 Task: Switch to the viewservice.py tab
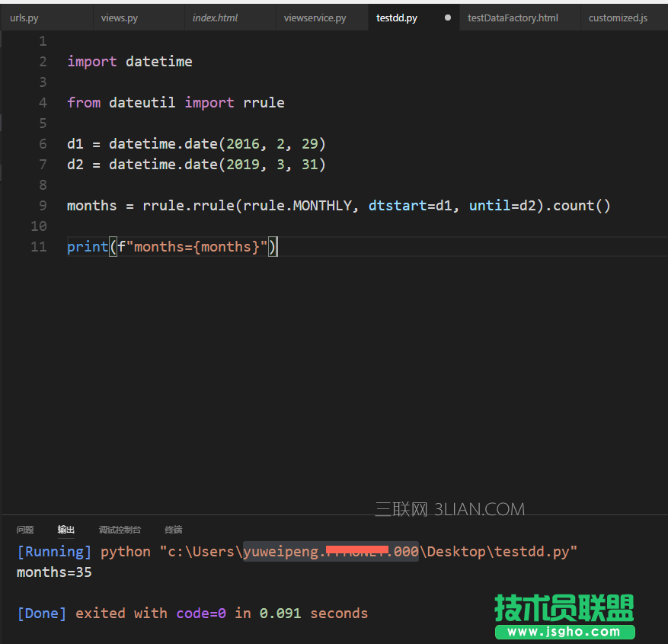pos(315,17)
